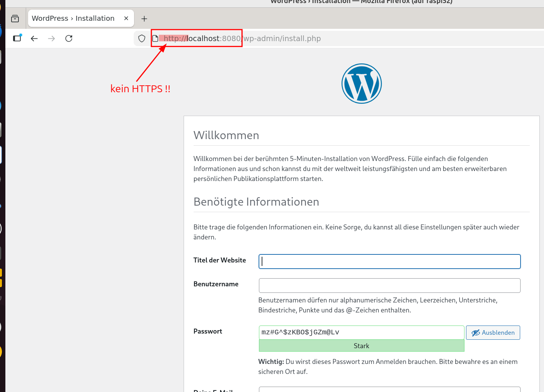Go back to the previous page
This screenshot has height=392, width=544.
tap(34, 38)
